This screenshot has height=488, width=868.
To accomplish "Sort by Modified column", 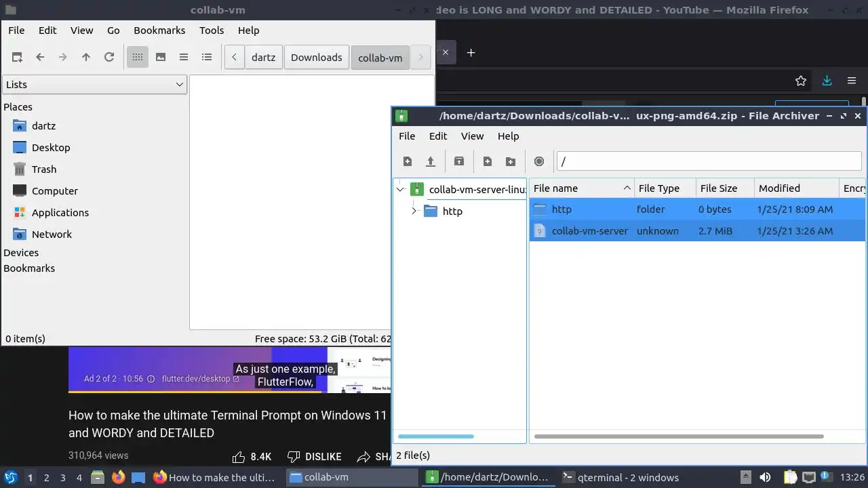I will 796,188.
